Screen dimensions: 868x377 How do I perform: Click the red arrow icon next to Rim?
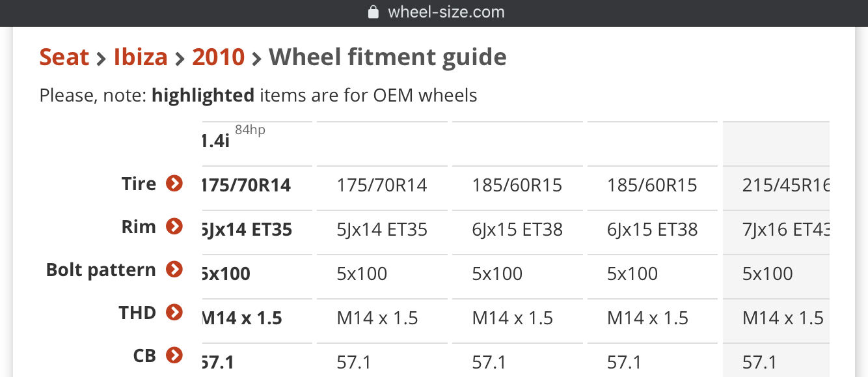(x=174, y=227)
